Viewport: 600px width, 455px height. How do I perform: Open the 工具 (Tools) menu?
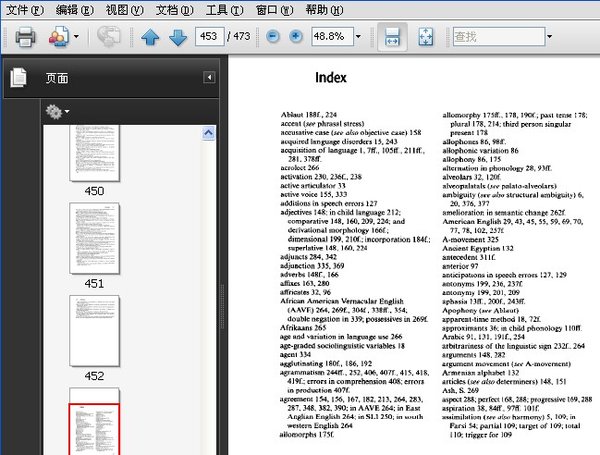pos(224,10)
